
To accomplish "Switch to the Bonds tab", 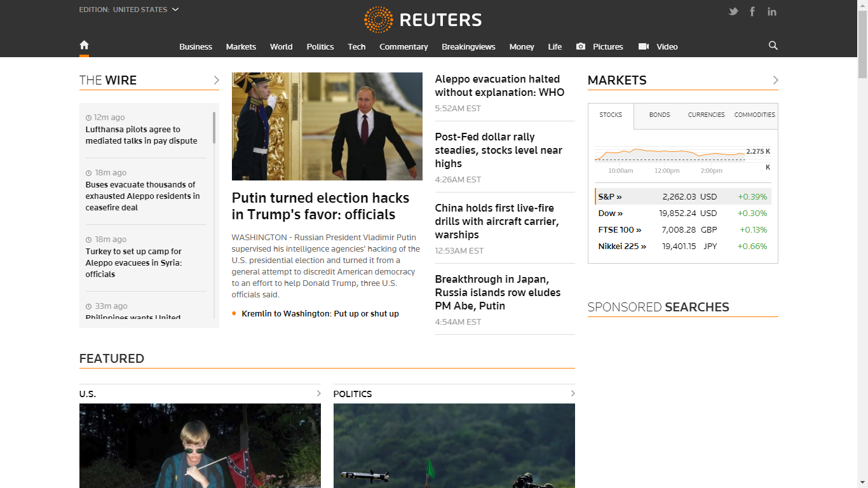I will [660, 115].
